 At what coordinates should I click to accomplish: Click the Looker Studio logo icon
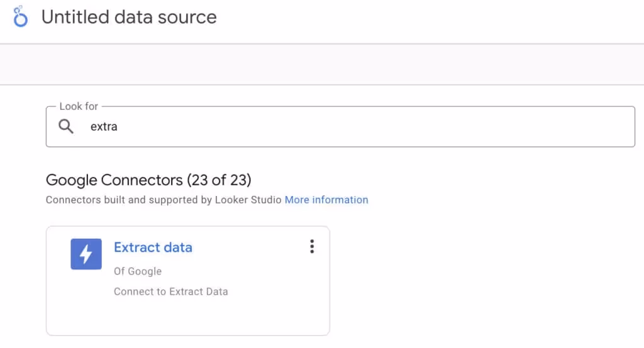pyautogui.click(x=20, y=17)
